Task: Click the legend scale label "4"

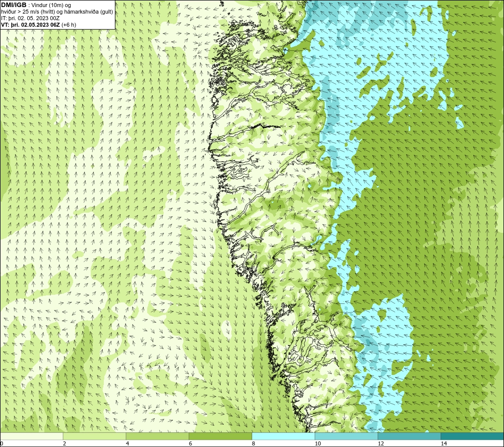Action: (128, 443)
